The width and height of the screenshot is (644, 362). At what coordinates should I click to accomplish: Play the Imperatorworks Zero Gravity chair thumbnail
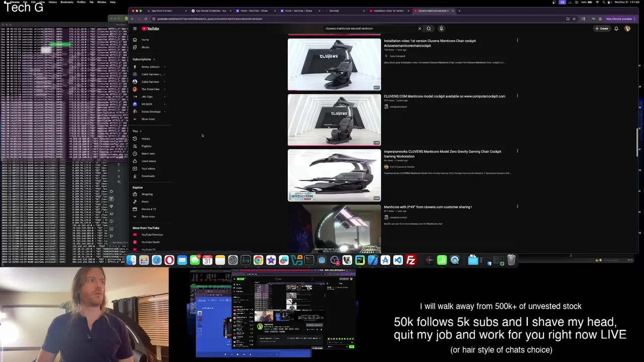point(334,175)
